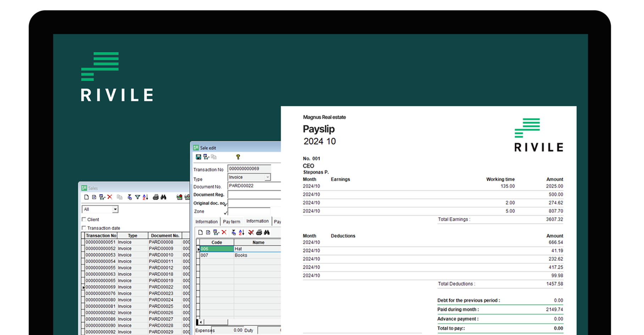Tick the Transaction date checkbox

(x=84, y=228)
